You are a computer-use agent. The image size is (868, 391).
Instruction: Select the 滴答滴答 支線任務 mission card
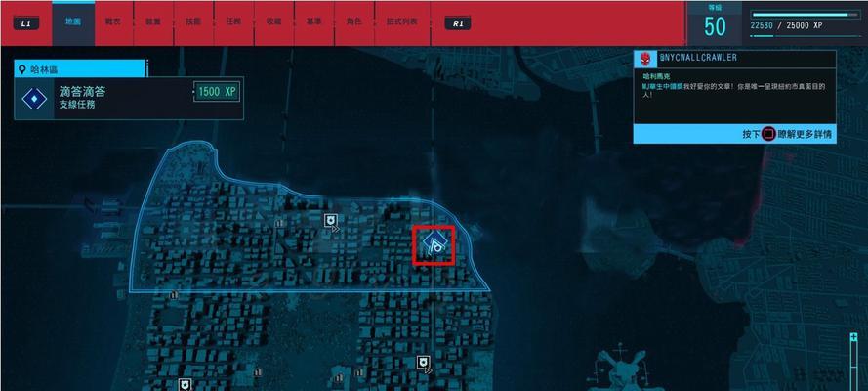pos(129,98)
